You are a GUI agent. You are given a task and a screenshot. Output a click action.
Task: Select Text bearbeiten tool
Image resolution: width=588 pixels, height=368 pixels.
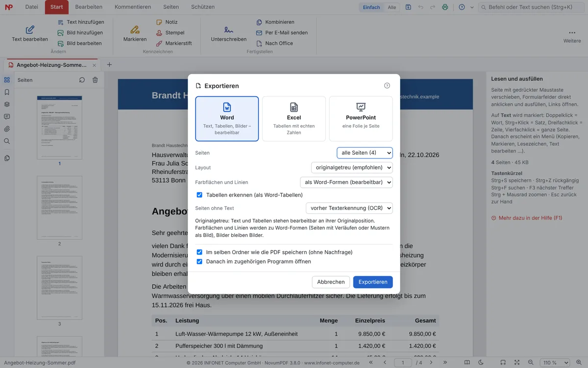click(30, 33)
